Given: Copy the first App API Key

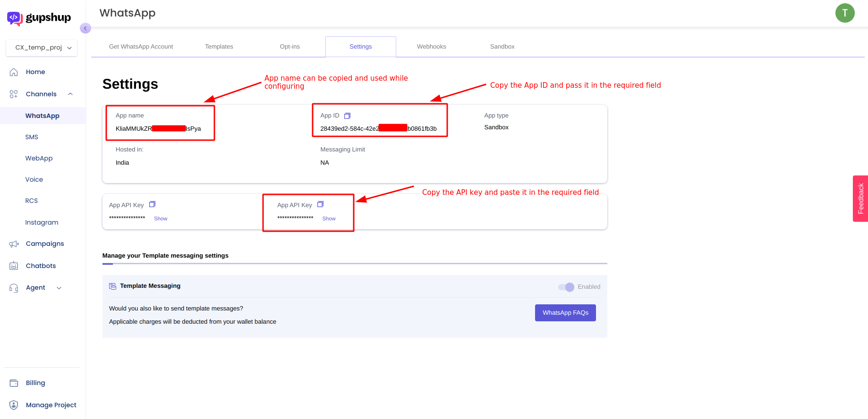Looking at the screenshot, I should tap(152, 204).
